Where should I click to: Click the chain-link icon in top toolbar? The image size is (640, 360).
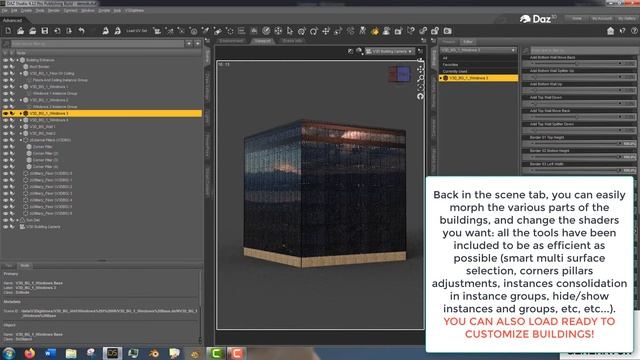click(x=423, y=31)
